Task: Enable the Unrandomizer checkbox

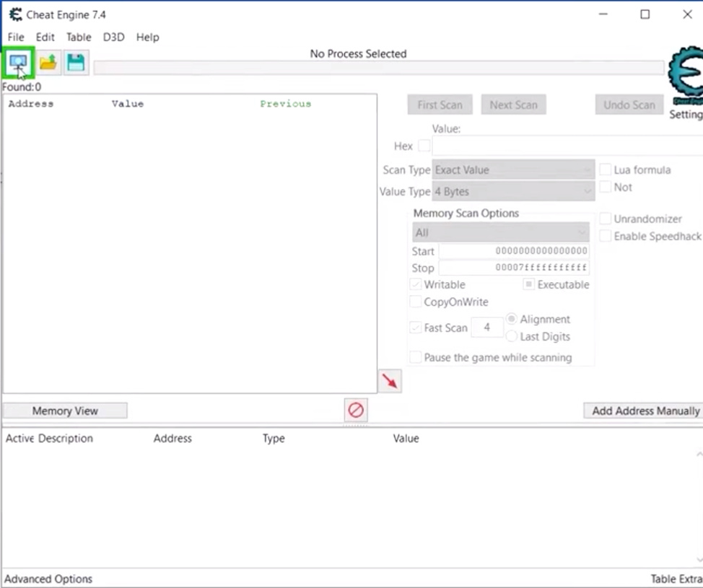Action: (605, 219)
